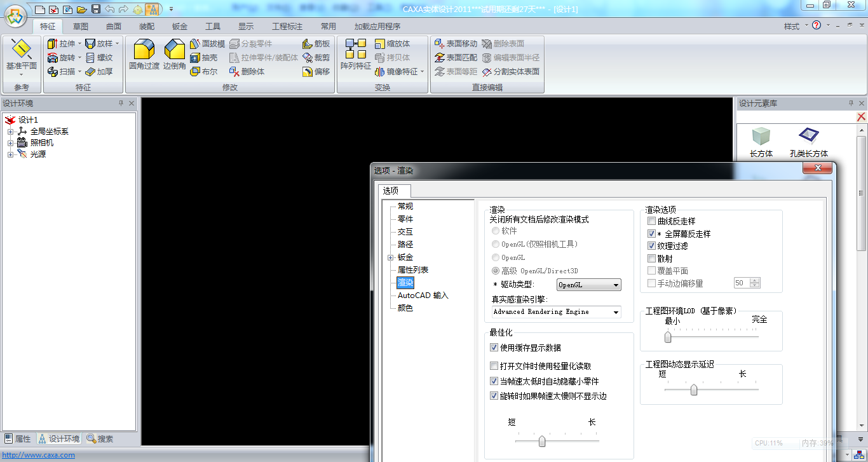Redo the last action
This screenshot has height=462, width=868.
(x=124, y=9)
